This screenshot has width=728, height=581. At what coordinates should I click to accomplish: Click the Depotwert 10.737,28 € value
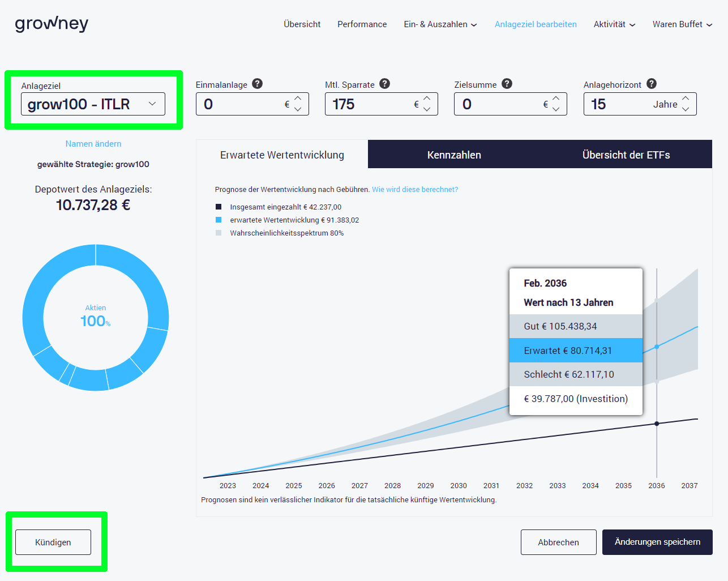click(x=93, y=205)
